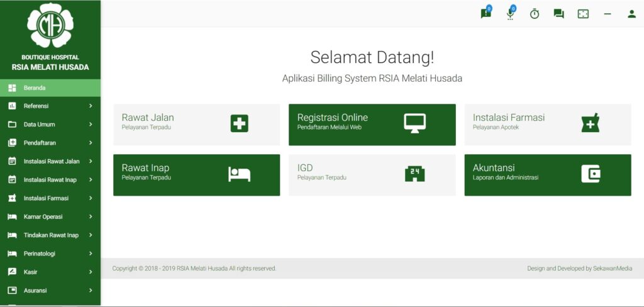The image size is (644, 307).
Task: Click the medical cross icon on Rawat Jalan card
Action: [x=240, y=124]
